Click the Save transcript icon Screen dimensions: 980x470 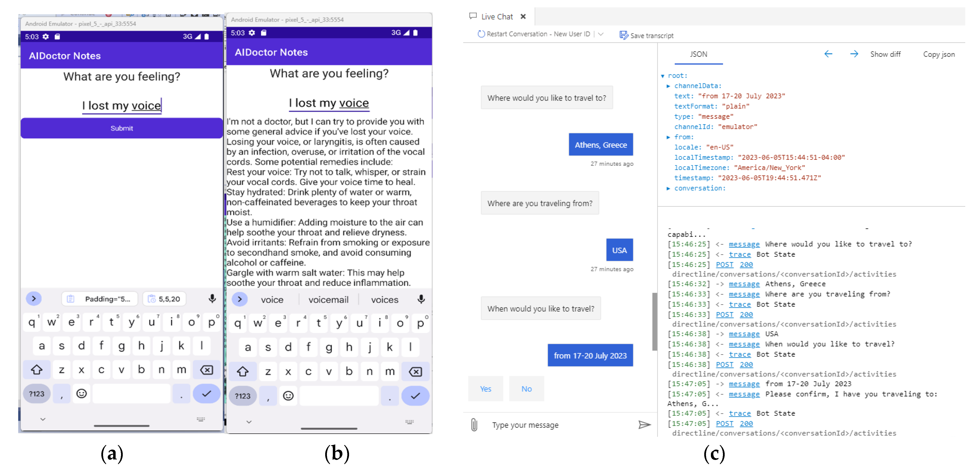[624, 35]
